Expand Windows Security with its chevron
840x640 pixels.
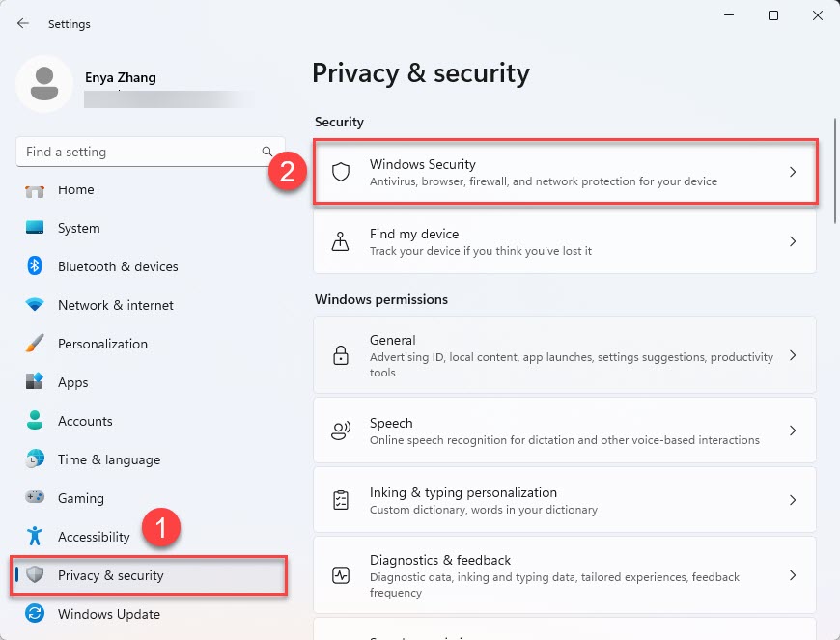tap(793, 172)
